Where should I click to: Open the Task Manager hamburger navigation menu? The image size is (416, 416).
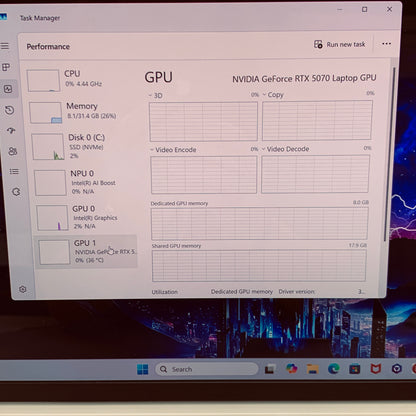point(5,46)
